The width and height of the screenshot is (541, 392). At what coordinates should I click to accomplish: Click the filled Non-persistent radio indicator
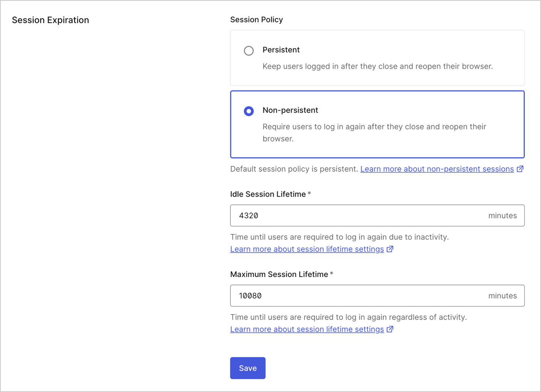click(249, 111)
